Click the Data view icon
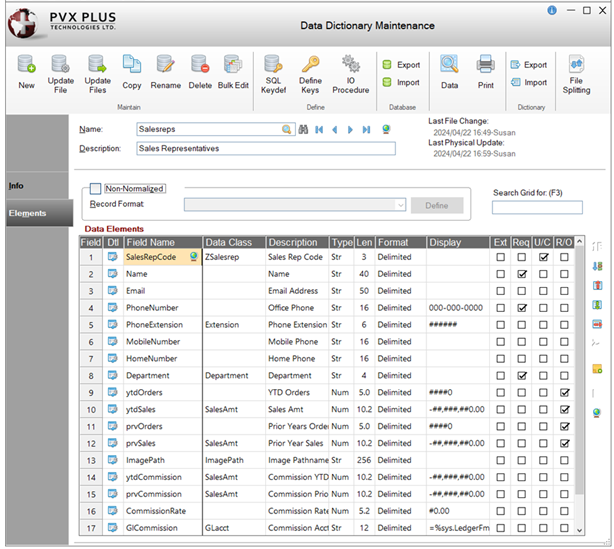 click(450, 72)
